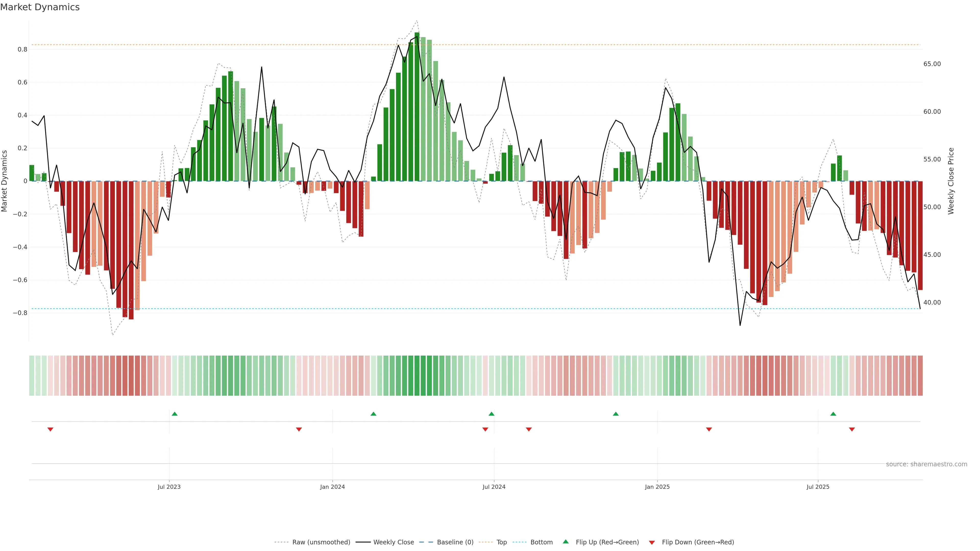The image size is (980, 551).
Task: Click the green flip-up triangle after Jul 2025
Action: click(x=833, y=414)
